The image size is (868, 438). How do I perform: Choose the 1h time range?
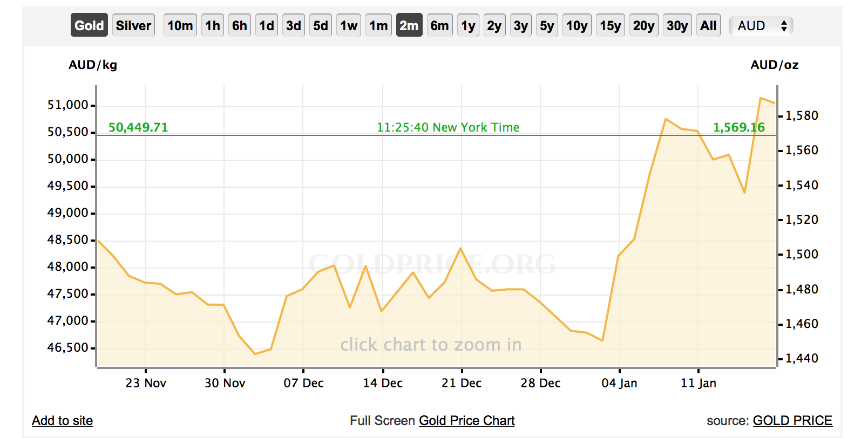coord(213,25)
